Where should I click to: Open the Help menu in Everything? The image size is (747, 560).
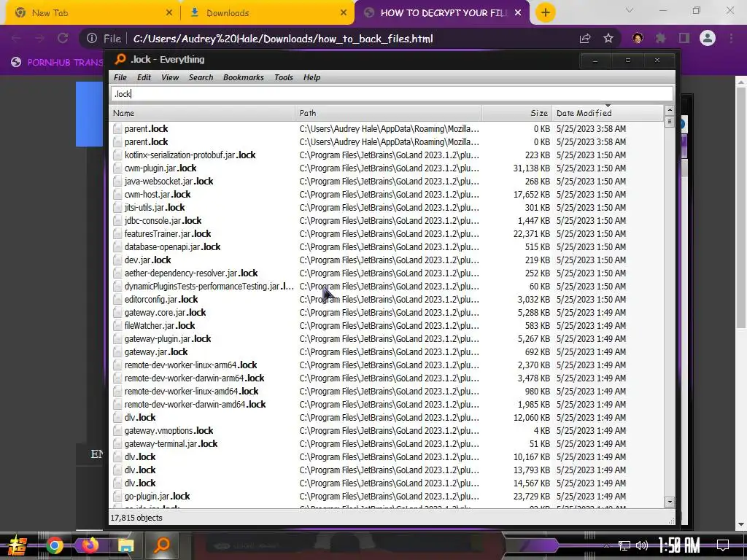click(x=311, y=77)
